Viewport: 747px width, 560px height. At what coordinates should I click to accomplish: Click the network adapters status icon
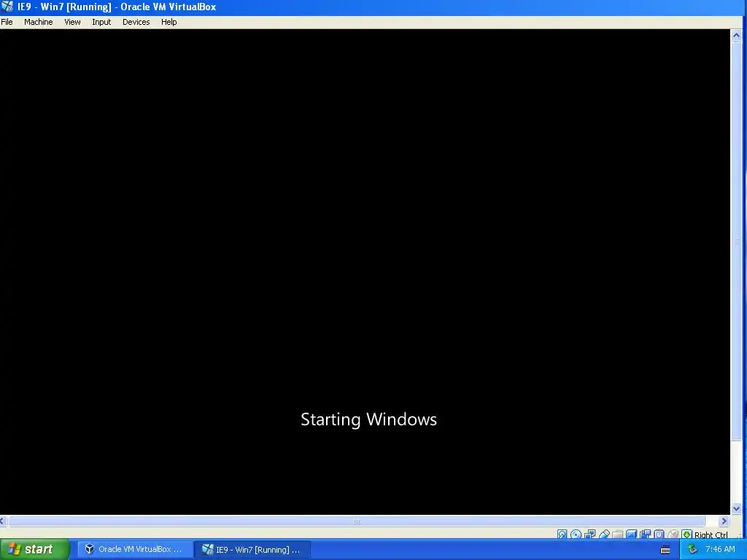[x=589, y=534]
